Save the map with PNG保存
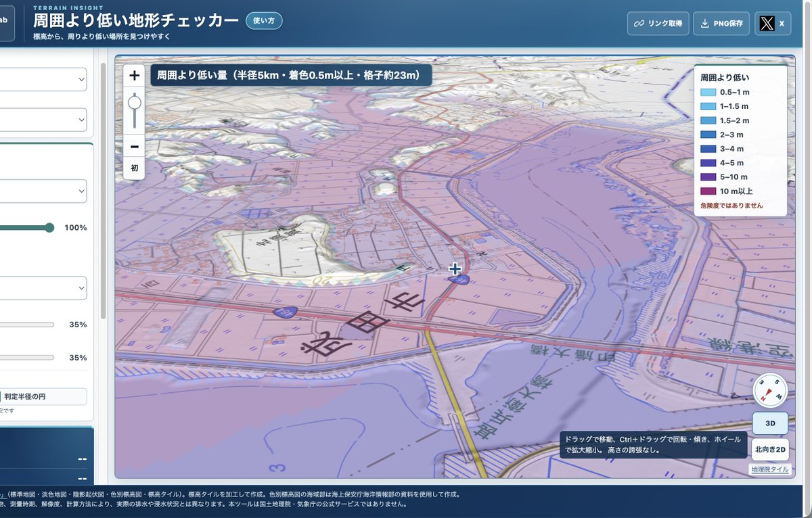812x518 pixels. (722, 24)
